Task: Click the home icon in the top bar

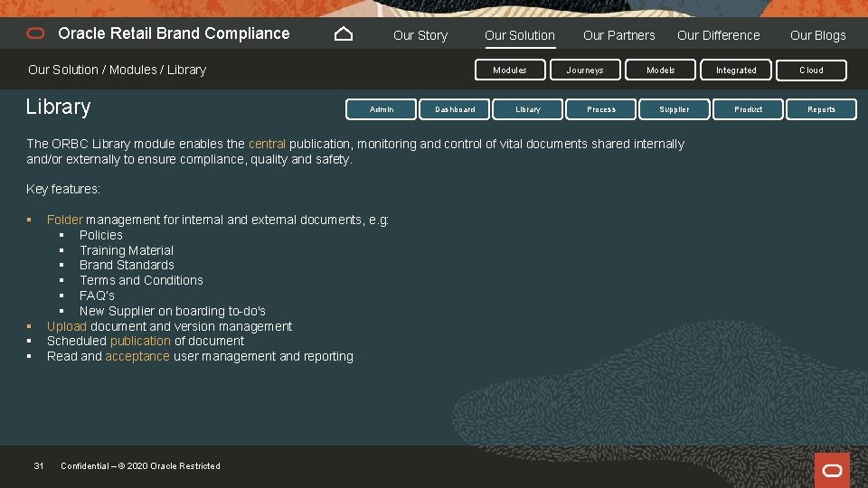Action: [x=344, y=34]
